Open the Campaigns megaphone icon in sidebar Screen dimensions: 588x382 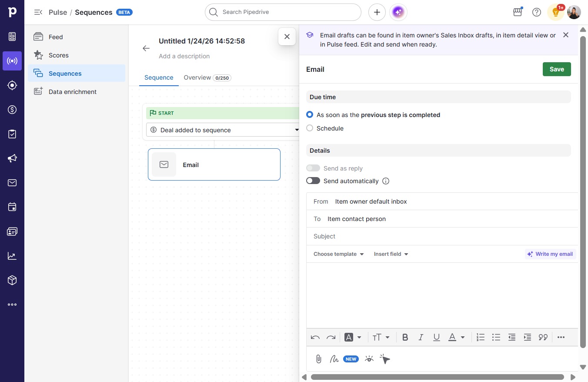[12, 158]
